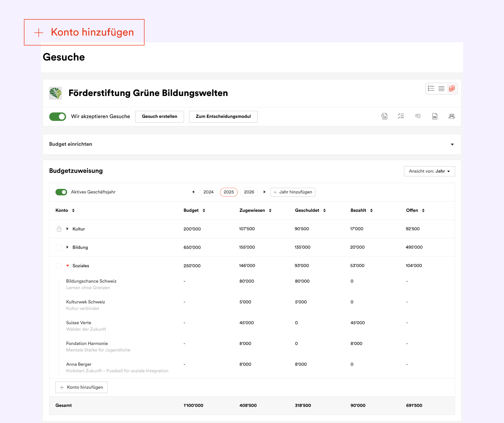Check the Bildung row checkbox
The height and width of the screenshot is (423, 504).
pyautogui.click(x=59, y=247)
